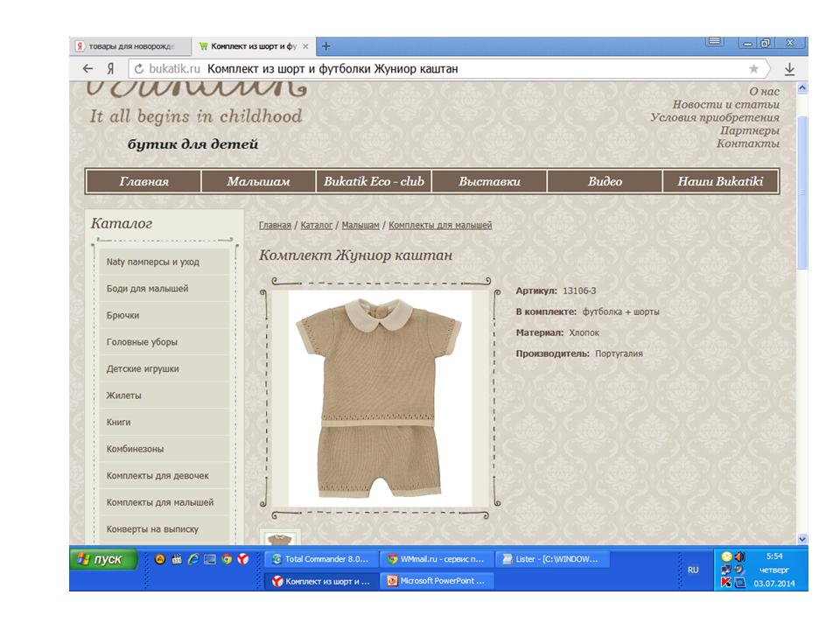Click the volume speaker tray icon
This screenshot has width=840, height=630.
tap(740, 556)
